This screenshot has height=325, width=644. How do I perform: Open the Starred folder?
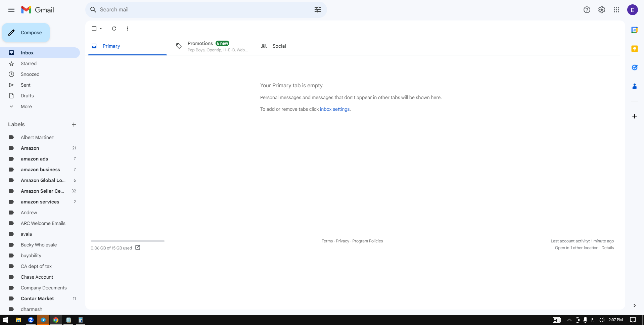point(40,63)
